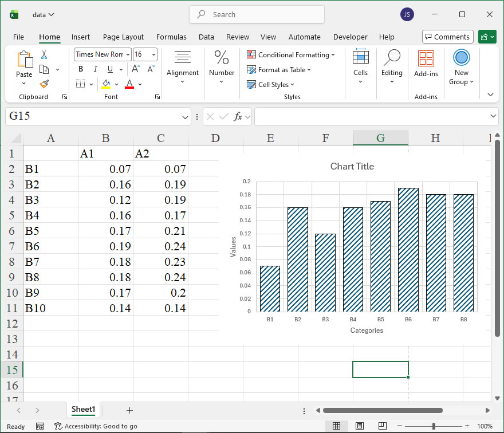Add a new sheet with plus icon
The height and width of the screenshot is (433, 504).
(129, 410)
